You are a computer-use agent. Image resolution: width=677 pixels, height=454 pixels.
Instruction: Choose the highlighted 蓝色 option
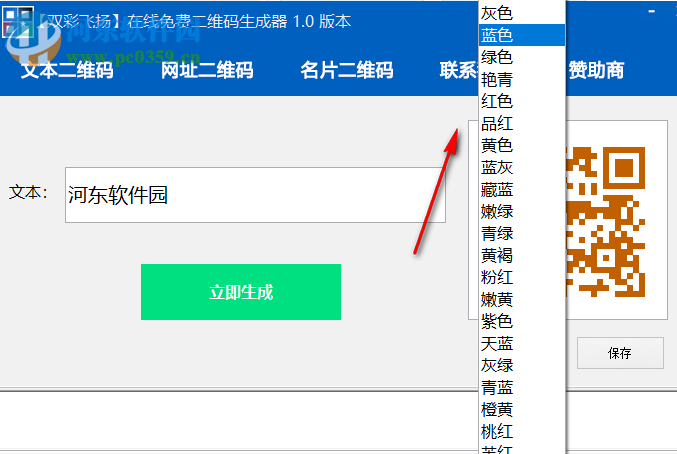[522, 35]
